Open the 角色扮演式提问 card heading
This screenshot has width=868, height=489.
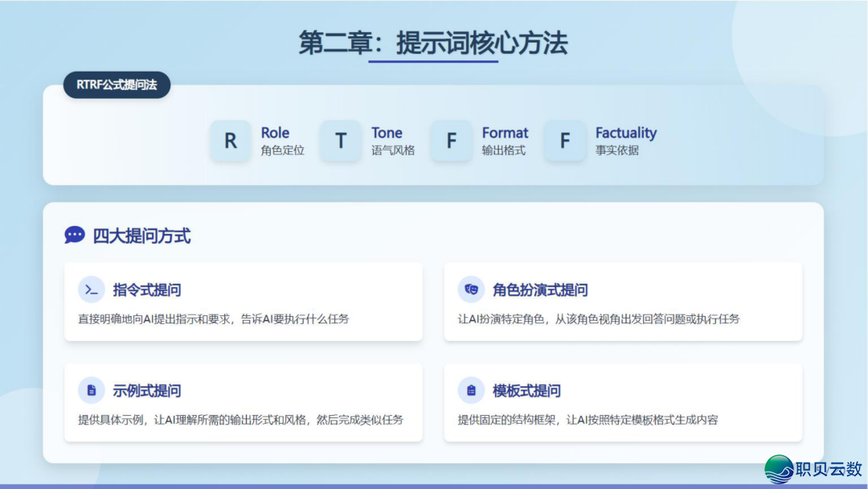click(x=540, y=290)
